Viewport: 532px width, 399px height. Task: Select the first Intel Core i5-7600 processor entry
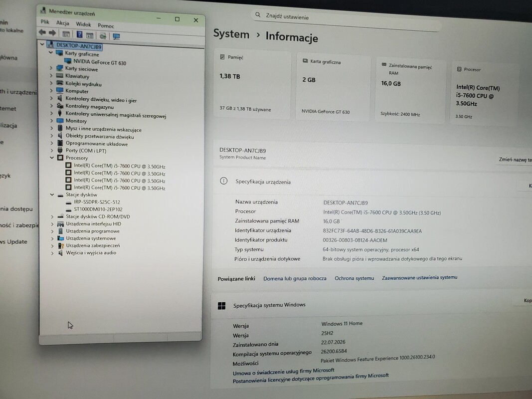[x=120, y=166]
